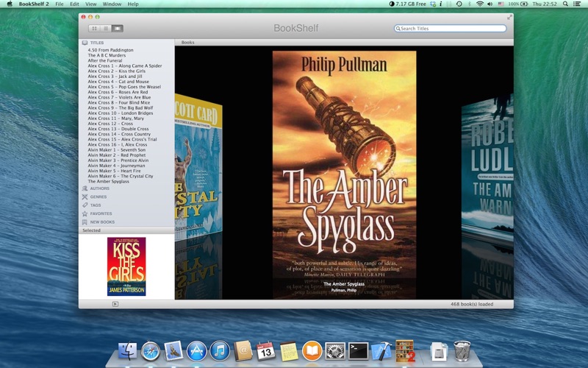Image resolution: width=588 pixels, height=368 pixels.
Task: Enter full screen with the expand arrows icon
Action: pos(509,17)
